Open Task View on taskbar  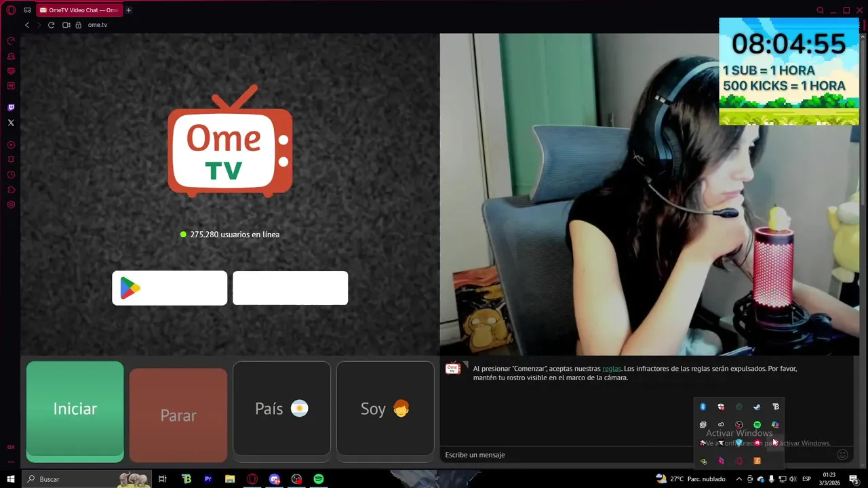(163, 479)
